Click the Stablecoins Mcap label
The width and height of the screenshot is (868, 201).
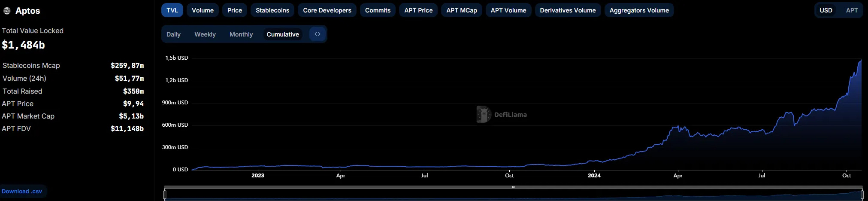(x=31, y=65)
